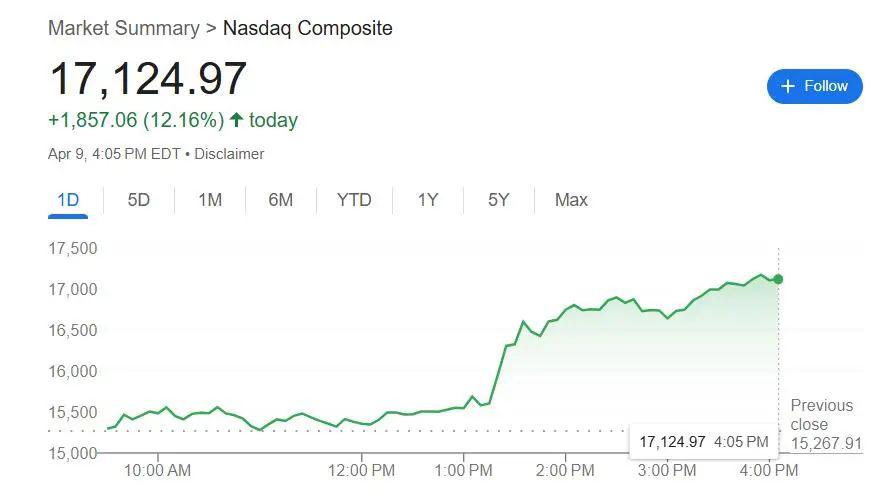Screen dimensions: 888x499
Task: Click the green endpoint dot on chart
Action: point(778,279)
